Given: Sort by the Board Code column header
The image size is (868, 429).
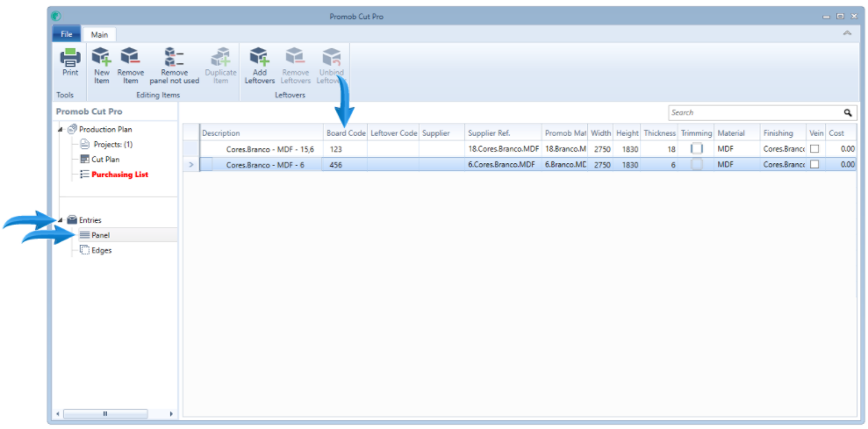Looking at the screenshot, I should [x=346, y=133].
